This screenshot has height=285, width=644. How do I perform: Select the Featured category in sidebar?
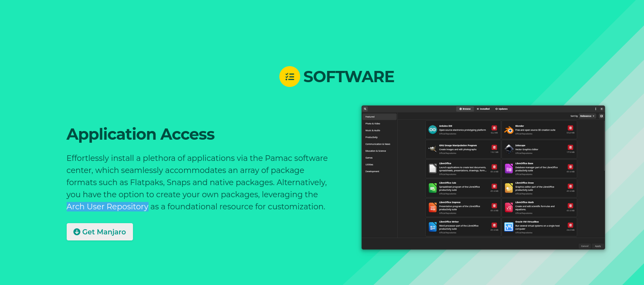click(379, 117)
